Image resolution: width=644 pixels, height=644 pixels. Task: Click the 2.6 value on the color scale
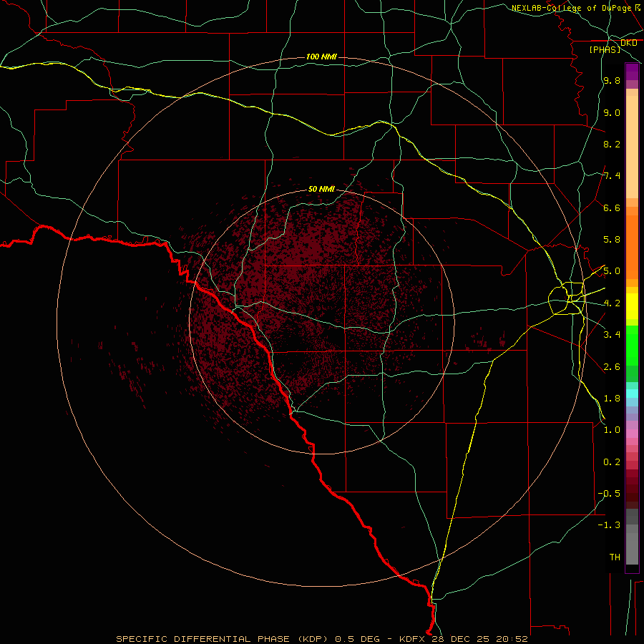pos(612,367)
